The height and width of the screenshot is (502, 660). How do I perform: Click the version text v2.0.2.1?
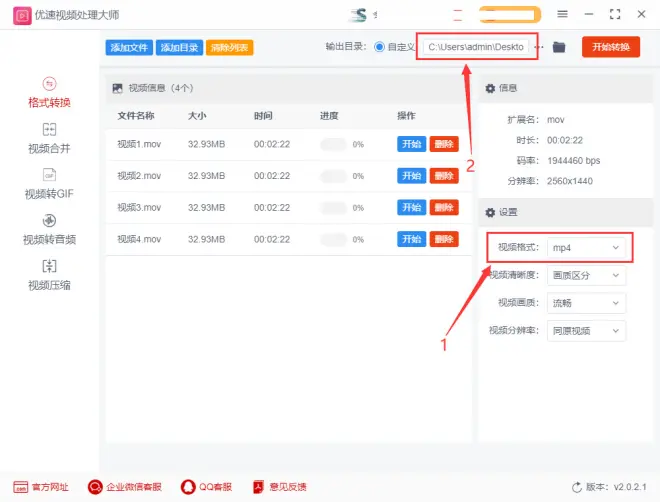tap(630, 487)
